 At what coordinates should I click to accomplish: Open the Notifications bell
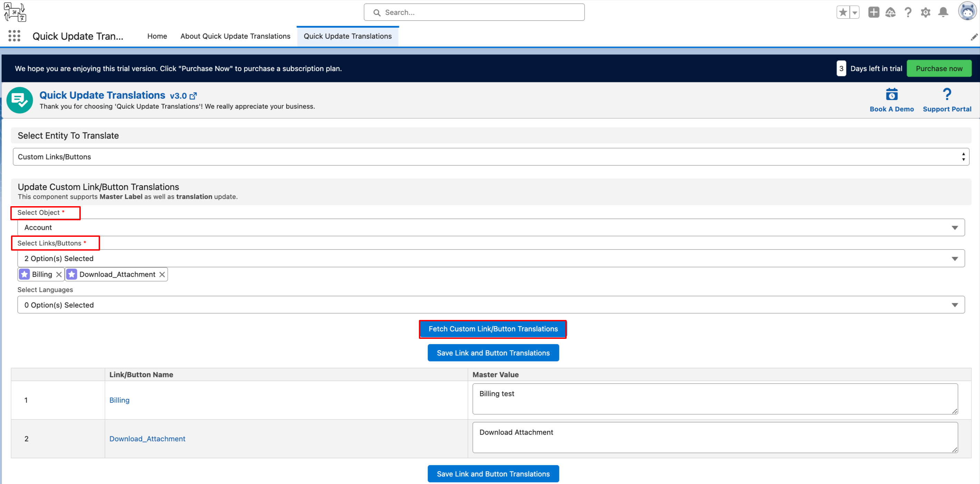coord(943,12)
